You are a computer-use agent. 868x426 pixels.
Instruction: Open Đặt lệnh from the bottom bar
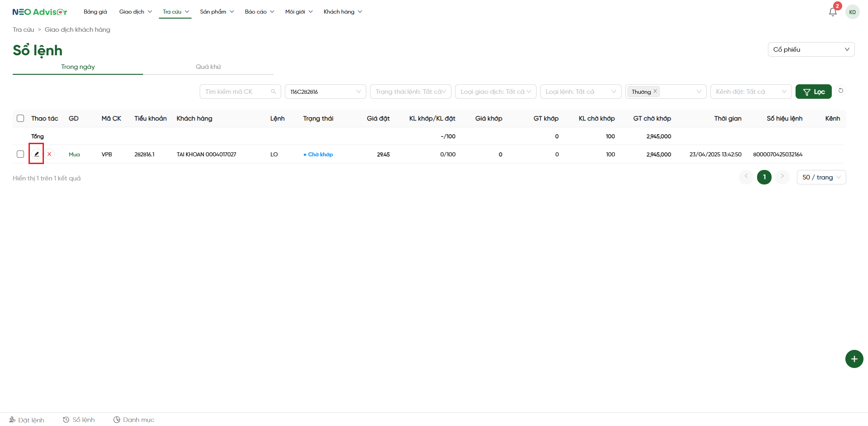(x=27, y=420)
